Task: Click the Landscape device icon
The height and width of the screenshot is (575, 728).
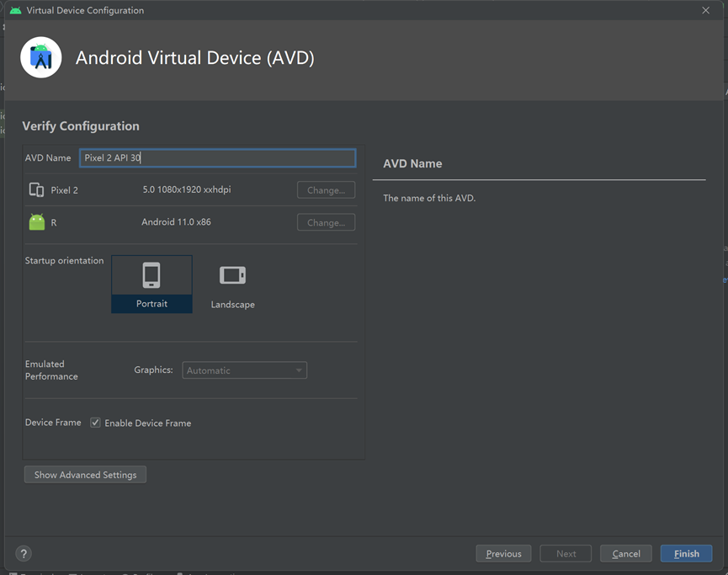Action: 232,274
